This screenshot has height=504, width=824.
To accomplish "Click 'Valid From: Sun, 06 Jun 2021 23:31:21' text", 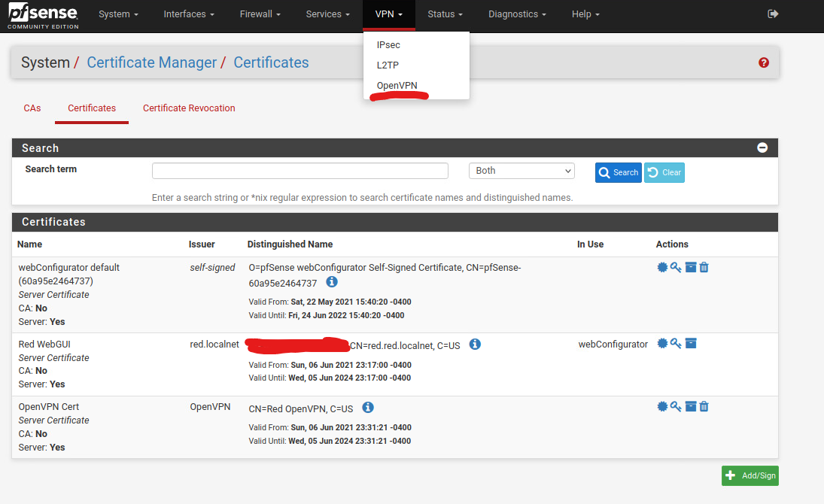I will (330, 427).
